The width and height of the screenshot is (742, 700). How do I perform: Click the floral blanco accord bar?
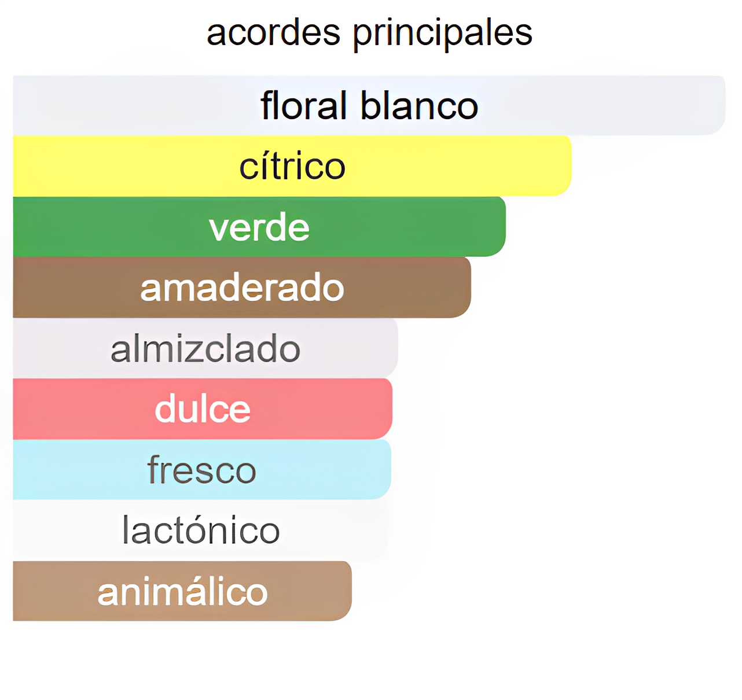[369, 105]
